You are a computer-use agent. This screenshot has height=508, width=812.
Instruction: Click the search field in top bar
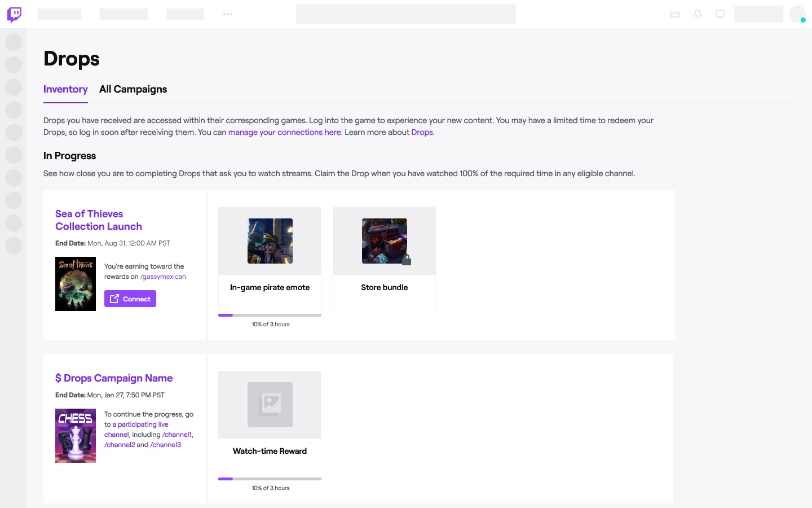point(405,14)
